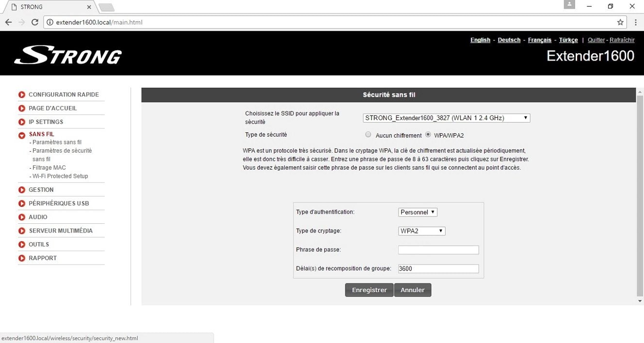Open Gestion menu item
This screenshot has width=644, height=343.
pyautogui.click(x=41, y=190)
